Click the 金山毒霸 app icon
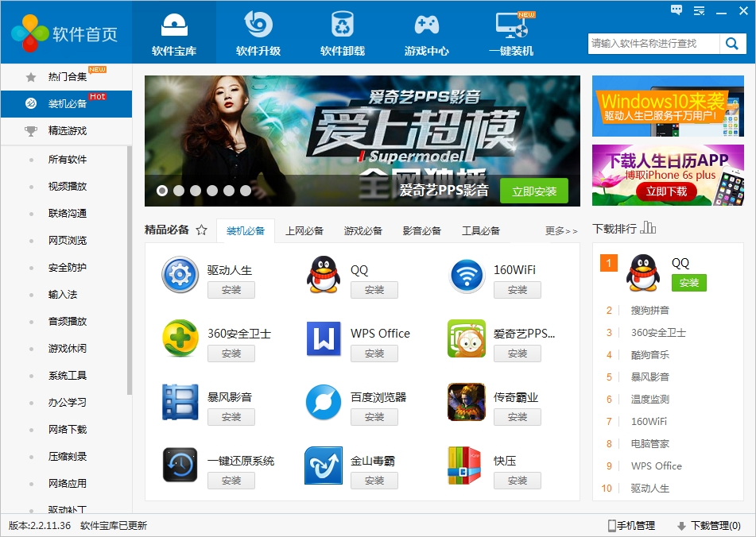This screenshot has width=756, height=537. [x=323, y=466]
